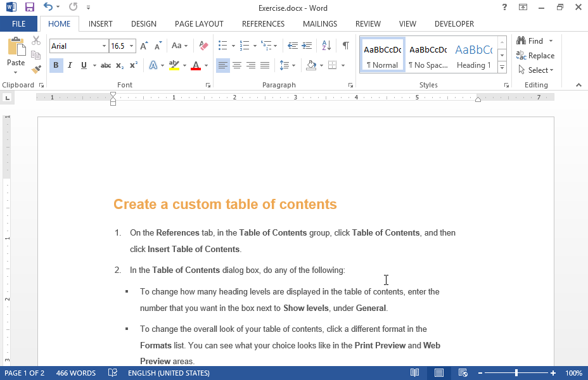Open the font name dropdown
Screen dimensions: 588x380
104,46
